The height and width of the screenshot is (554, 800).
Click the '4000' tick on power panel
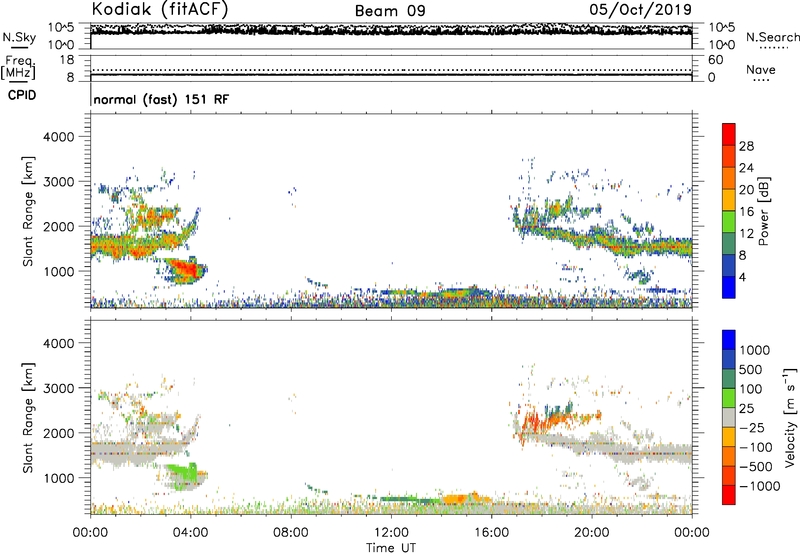click(x=58, y=137)
